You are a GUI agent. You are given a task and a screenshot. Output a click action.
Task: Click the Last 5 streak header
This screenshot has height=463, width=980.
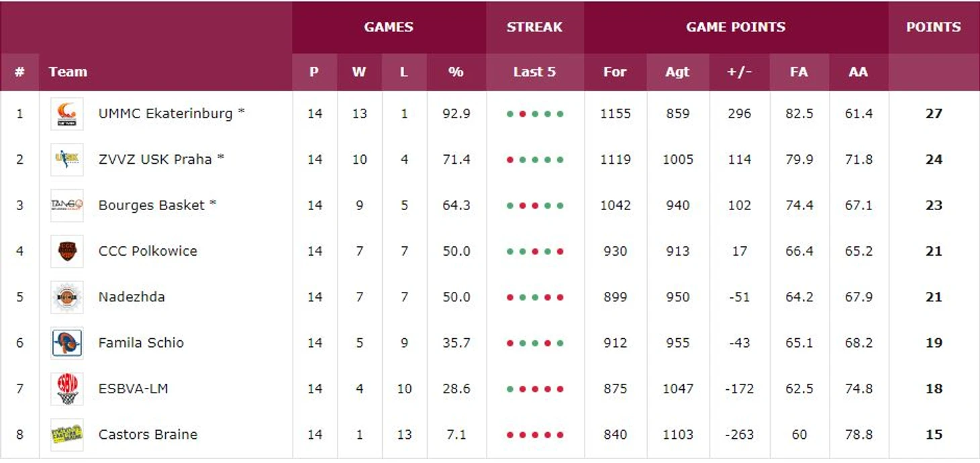pyautogui.click(x=535, y=72)
